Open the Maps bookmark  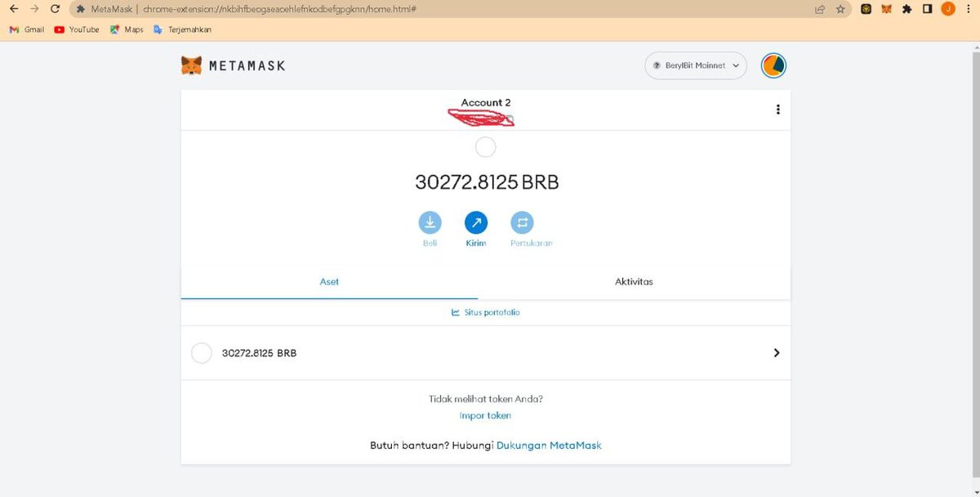[127, 29]
